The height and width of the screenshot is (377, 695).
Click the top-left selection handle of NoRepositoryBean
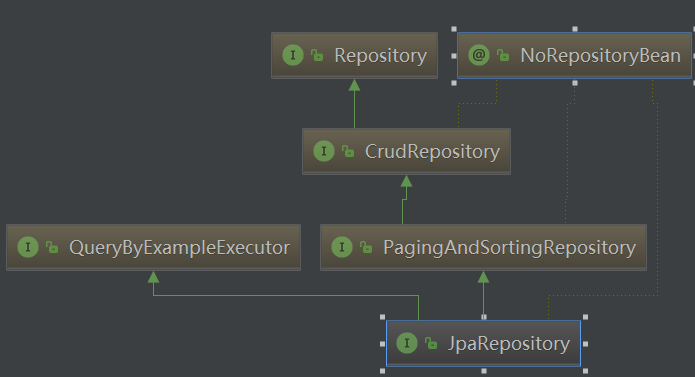454,29
